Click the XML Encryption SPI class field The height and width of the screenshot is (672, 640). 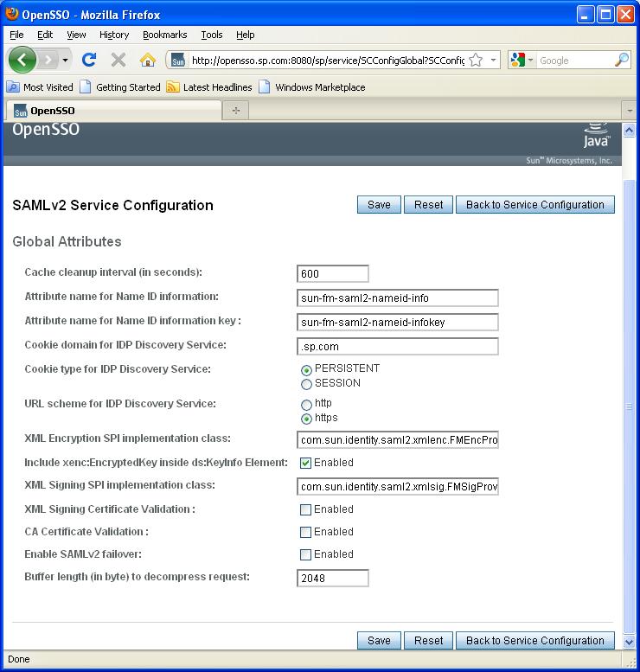397,439
